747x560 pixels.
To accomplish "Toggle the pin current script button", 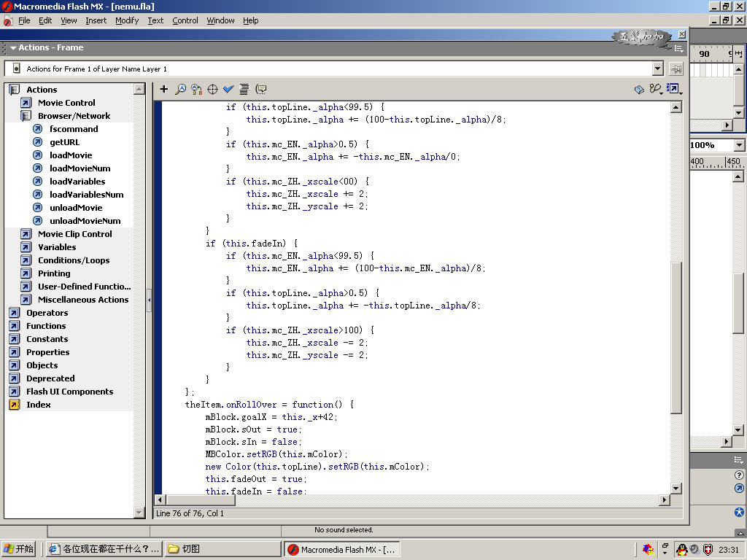I will click(x=676, y=69).
